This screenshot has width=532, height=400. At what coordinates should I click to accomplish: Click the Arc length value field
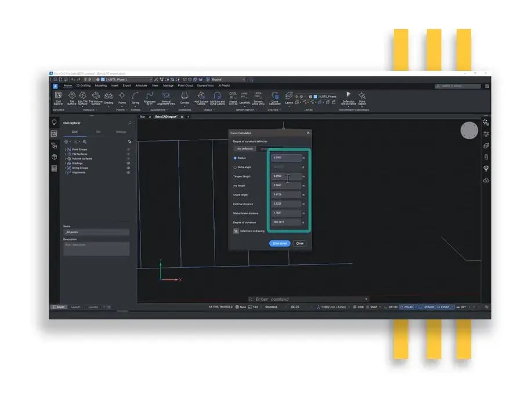click(287, 186)
